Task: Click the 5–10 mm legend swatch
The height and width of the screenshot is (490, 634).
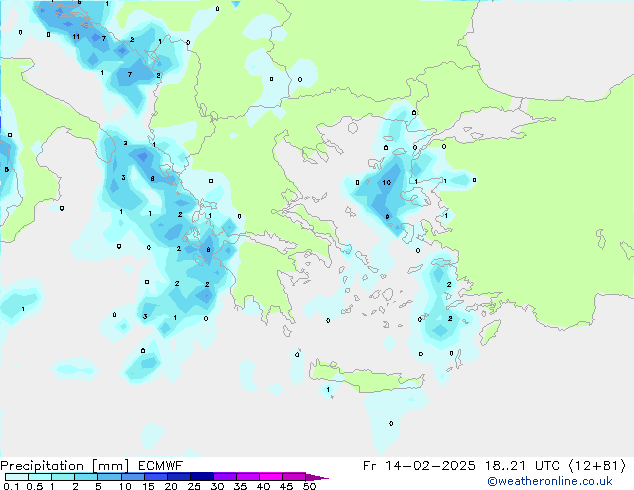Action: (x=109, y=477)
